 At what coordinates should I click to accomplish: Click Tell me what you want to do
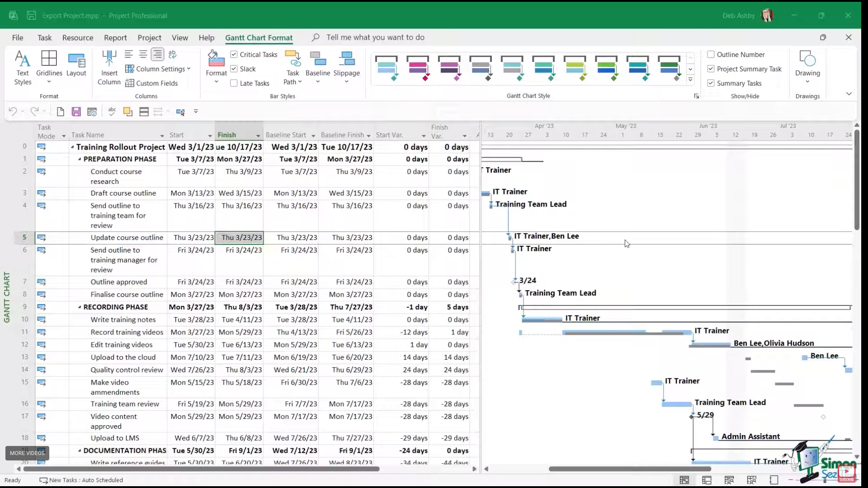point(375,38)
